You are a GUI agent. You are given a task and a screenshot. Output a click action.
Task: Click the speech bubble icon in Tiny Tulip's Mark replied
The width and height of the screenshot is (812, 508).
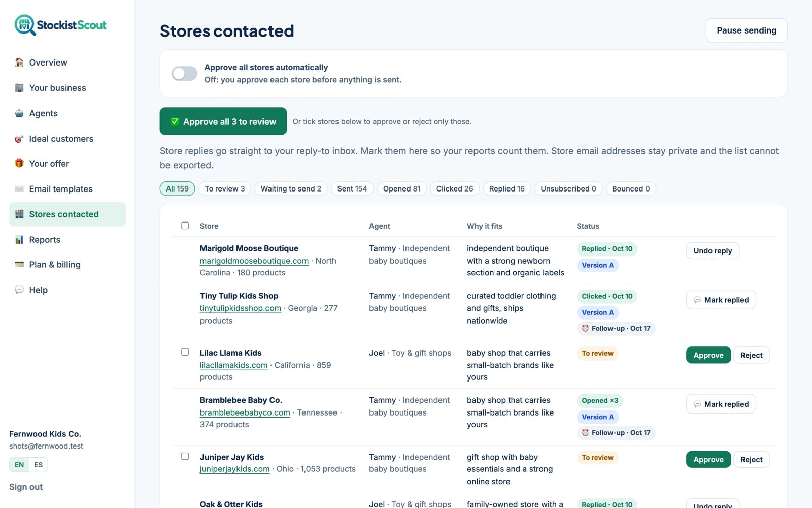697,300
